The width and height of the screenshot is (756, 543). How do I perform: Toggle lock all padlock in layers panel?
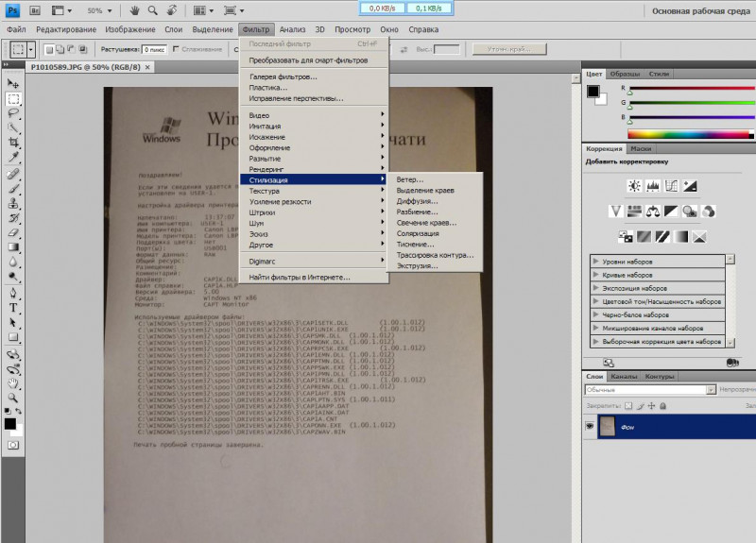(x=663, y=406)
